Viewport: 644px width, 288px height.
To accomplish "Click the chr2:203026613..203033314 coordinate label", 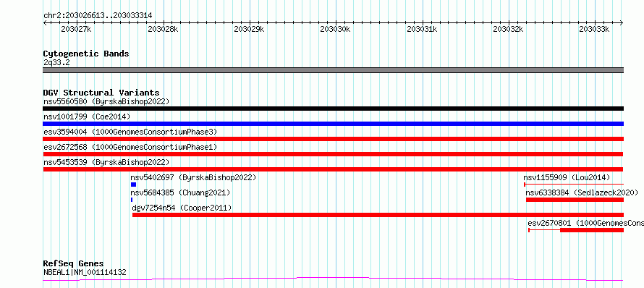I will 98,16.
